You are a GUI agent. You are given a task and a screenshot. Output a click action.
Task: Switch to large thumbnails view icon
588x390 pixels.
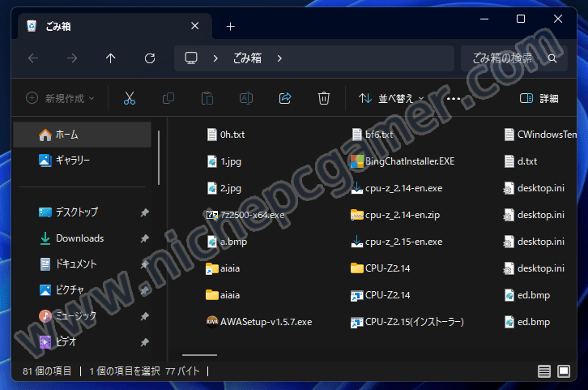point(564,371)
